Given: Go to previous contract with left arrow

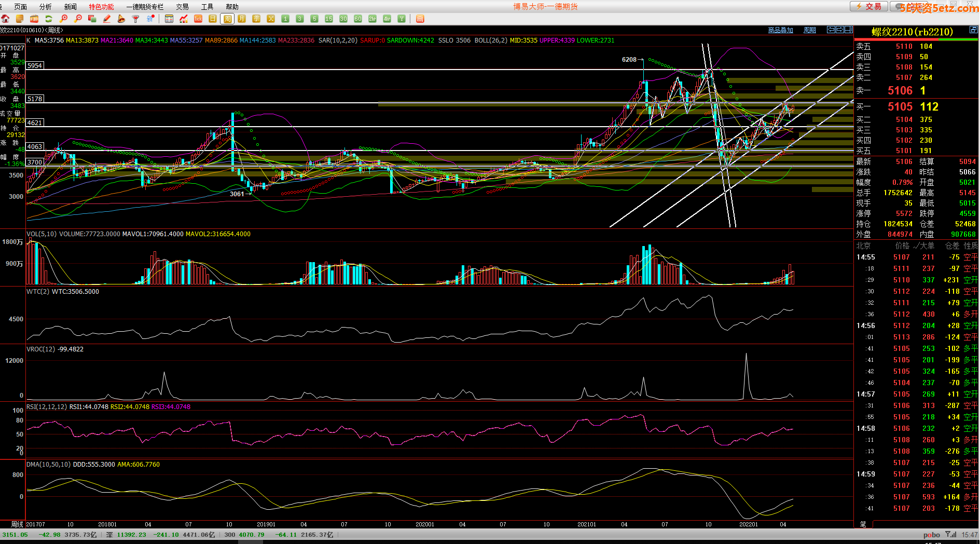Looking at the screenshot, I should pyautogui.click(x=831, y=30).
